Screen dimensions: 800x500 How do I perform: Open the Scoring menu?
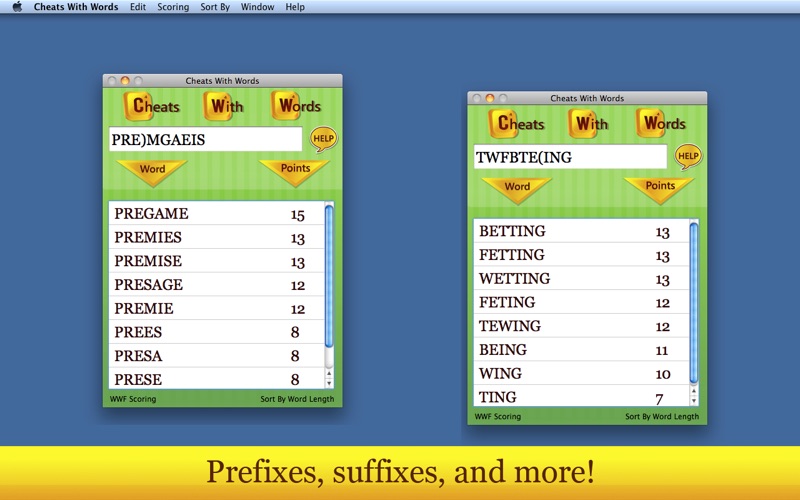click(173, 7)
